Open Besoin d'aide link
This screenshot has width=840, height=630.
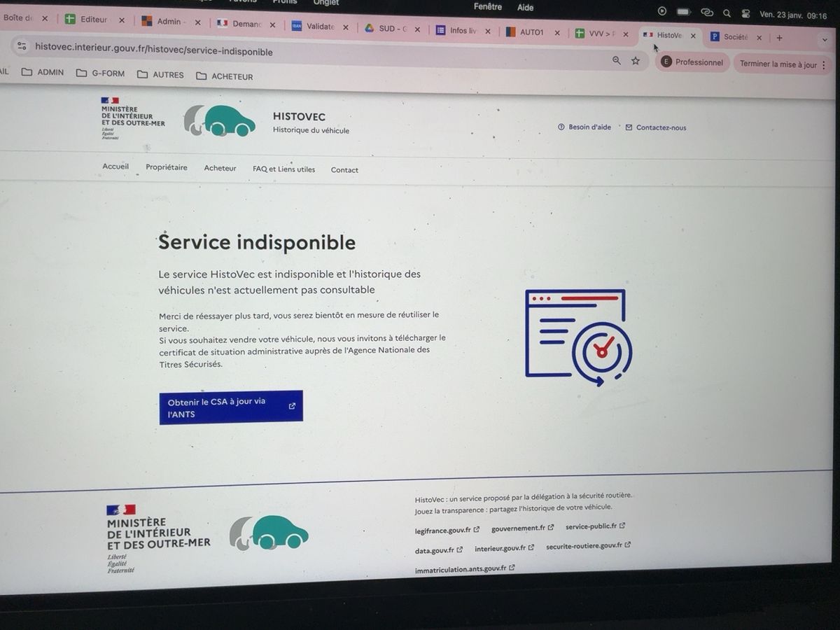(x=584, y=127)
